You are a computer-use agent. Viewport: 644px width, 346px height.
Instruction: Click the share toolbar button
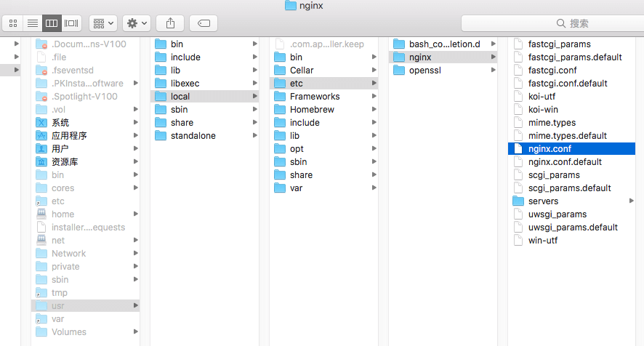(170, 23)
